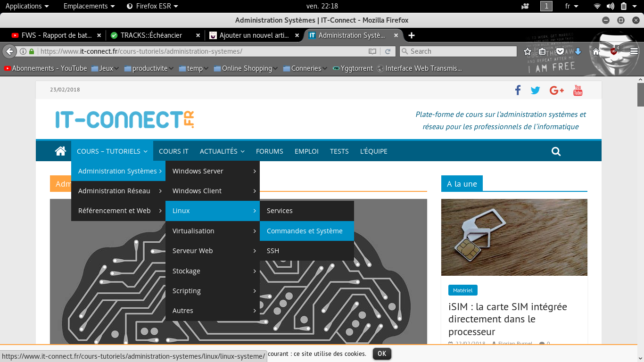Close the FWS - Rapport de bat tab
Viewport: 644px width, 362px height.
pos(99,35)
